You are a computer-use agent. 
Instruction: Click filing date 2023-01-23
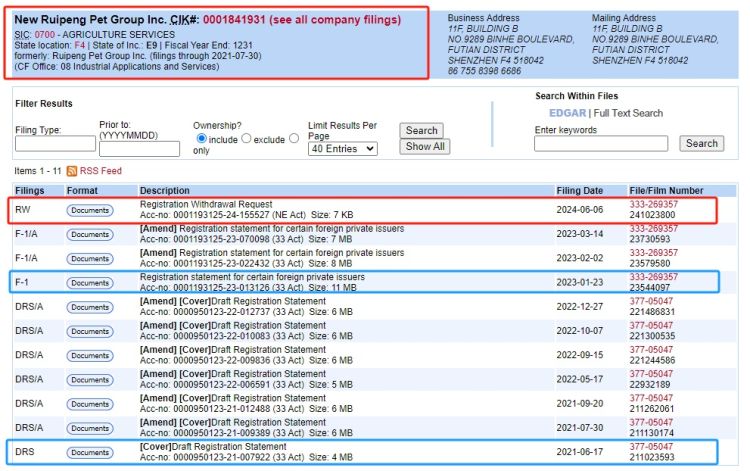(x=580, y=283)
